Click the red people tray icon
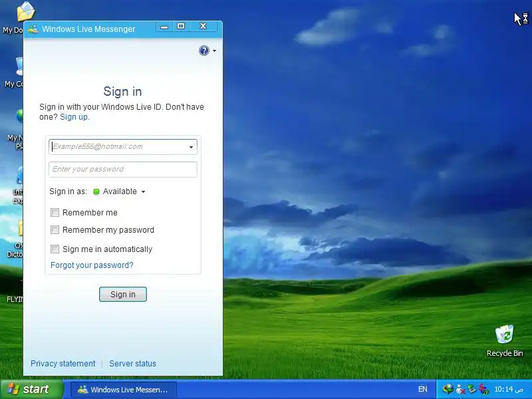This screenshot has height=399, width=532. pos(483,389)
